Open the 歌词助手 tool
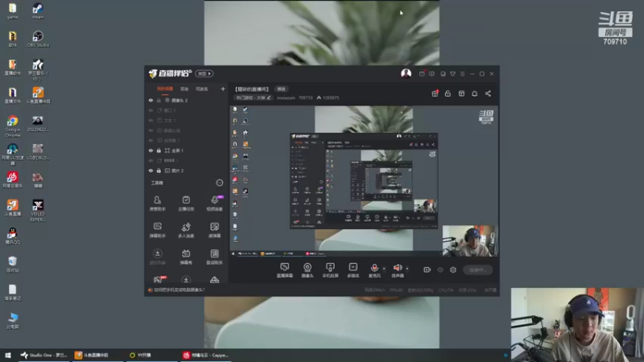The width and height of the screenshot is (644, 362). click(214, 257)
